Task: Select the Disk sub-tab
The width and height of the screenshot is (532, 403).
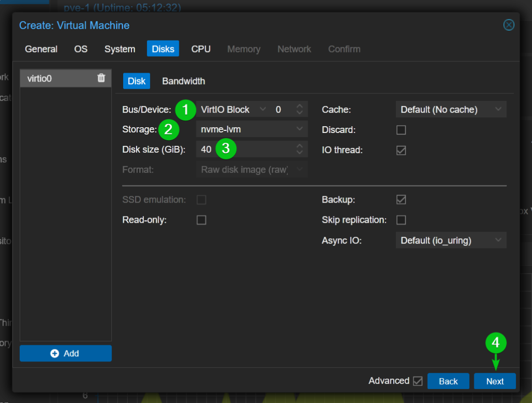Action: (137, 81)
